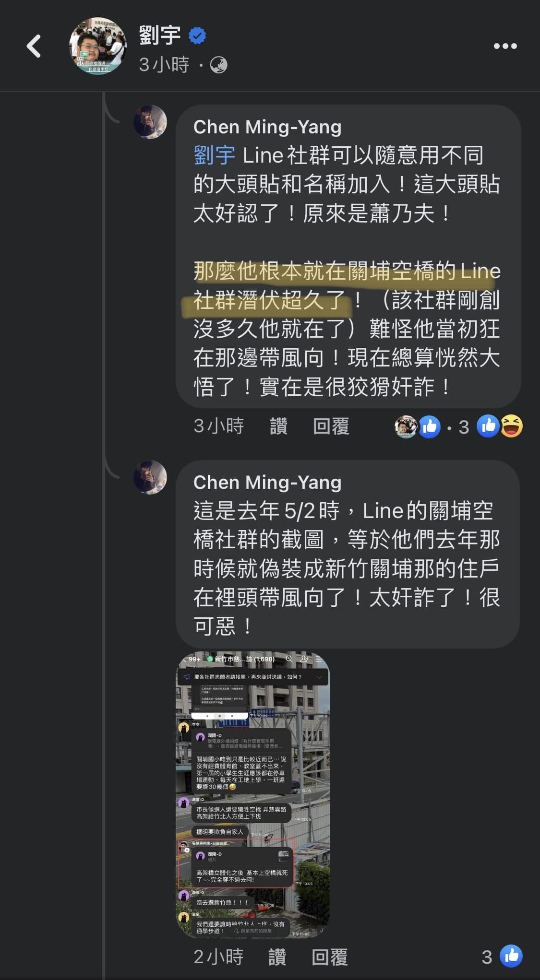The image size is (540, 980).
Task: Tap the laughing emoji reaction
Action: [512, 426]
